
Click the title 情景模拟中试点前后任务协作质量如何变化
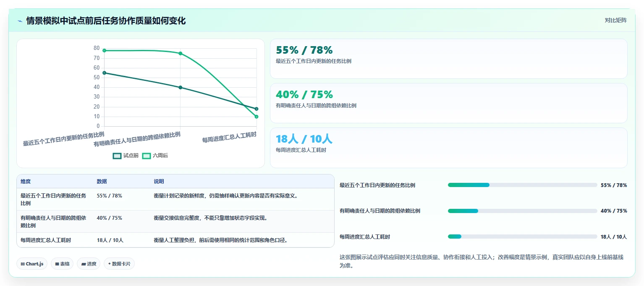106,21
